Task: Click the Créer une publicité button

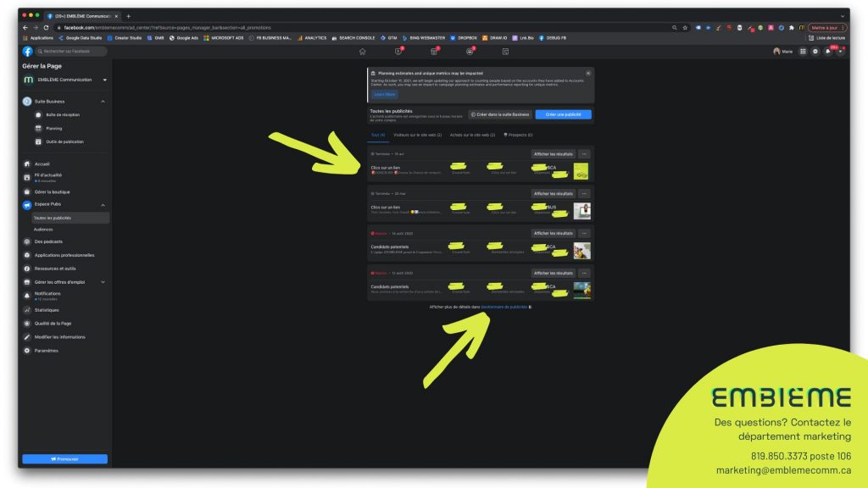Action: [x=563, y=114]
